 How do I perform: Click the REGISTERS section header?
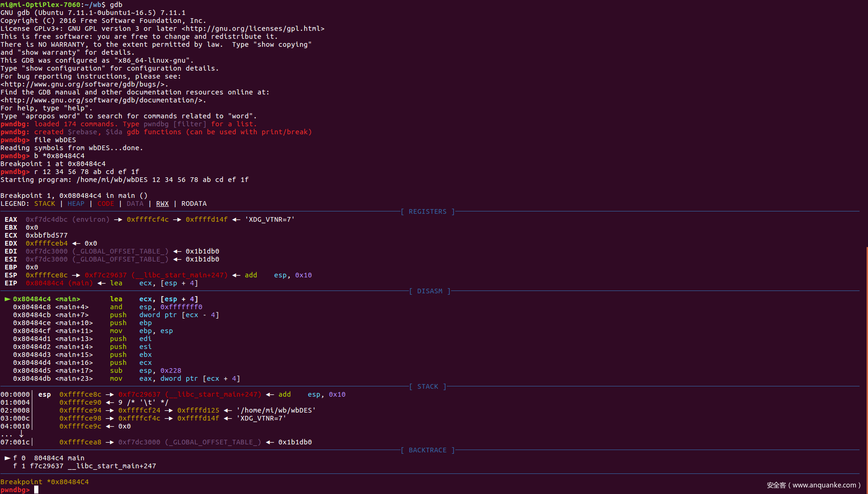[427, 211]
